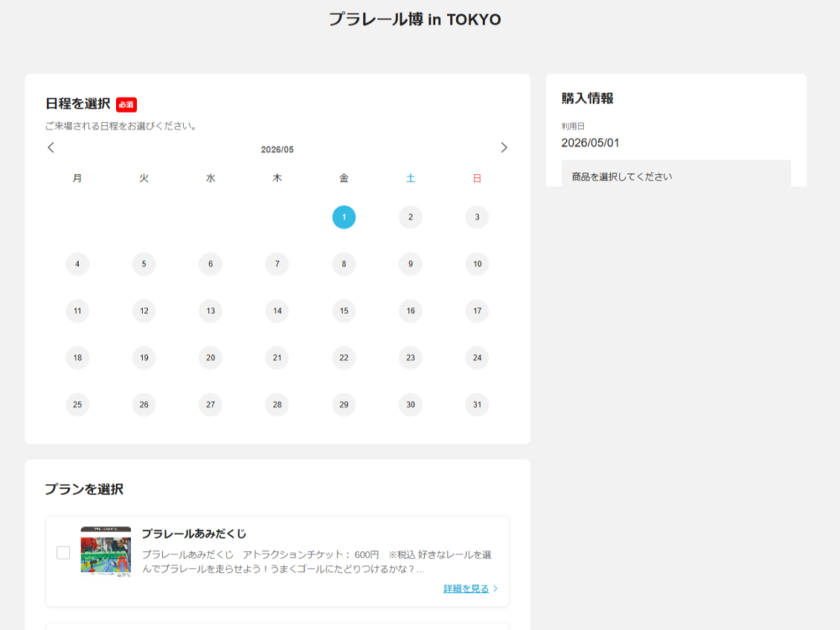Click calendar day 25

pyautogui.click(x=77, y=405)
